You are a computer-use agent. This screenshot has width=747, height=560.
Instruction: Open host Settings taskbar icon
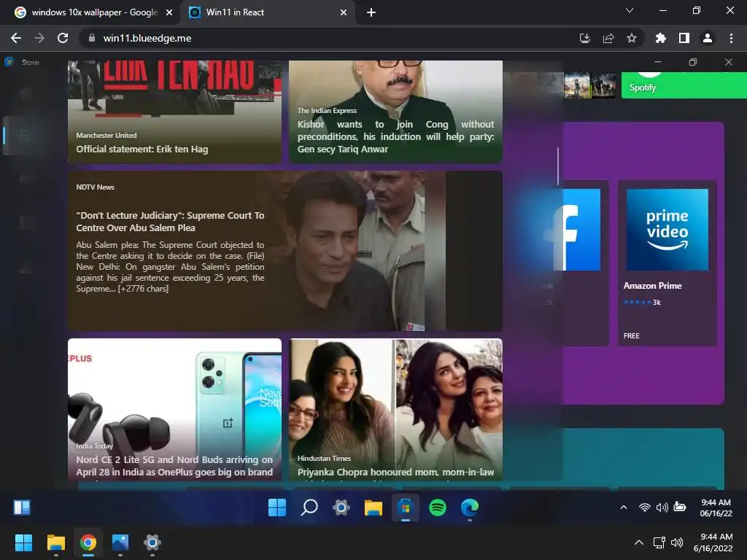(x=152, y=542)
